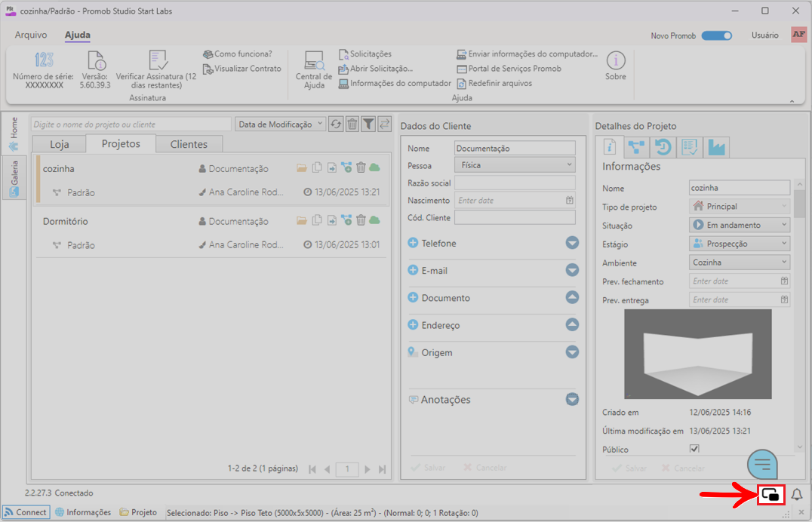
Task: Click the swap arrows icon beside the filter
Action: pos(384,124)
